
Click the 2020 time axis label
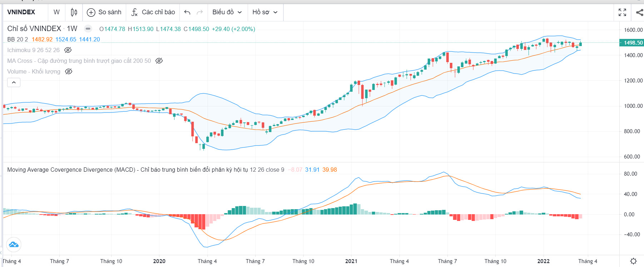159,261
